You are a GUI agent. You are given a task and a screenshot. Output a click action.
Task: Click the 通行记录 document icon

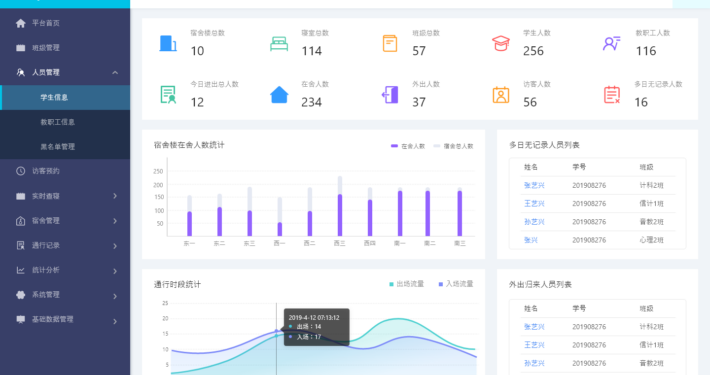click(x=20, y=245)
